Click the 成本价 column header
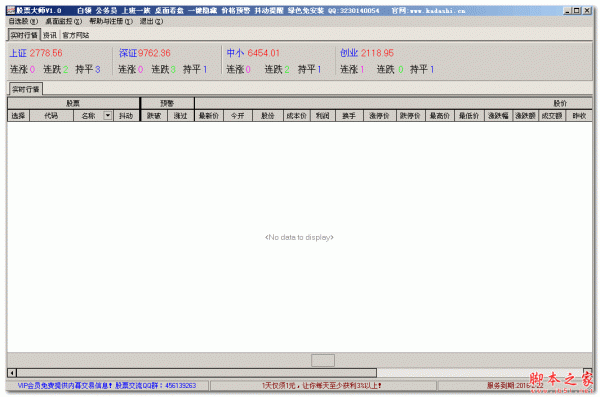Viewport: 600px width, 397px height. [297, 116]
